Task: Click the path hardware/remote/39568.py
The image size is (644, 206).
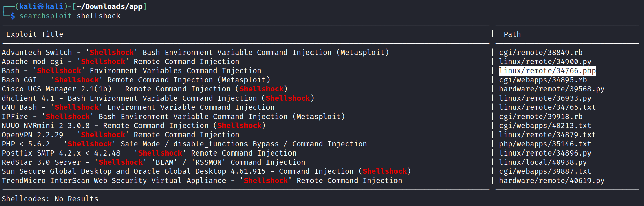Action: point(552,89)
